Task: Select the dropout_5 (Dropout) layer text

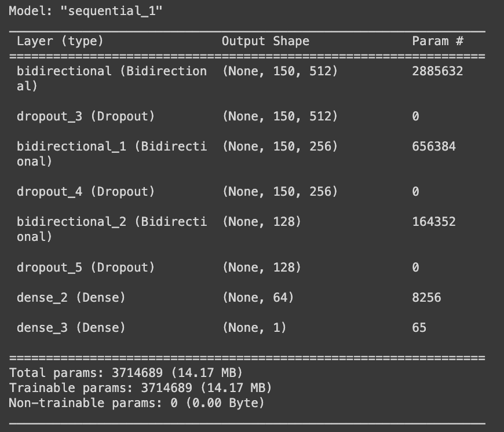Action: (x=86, y=267)
